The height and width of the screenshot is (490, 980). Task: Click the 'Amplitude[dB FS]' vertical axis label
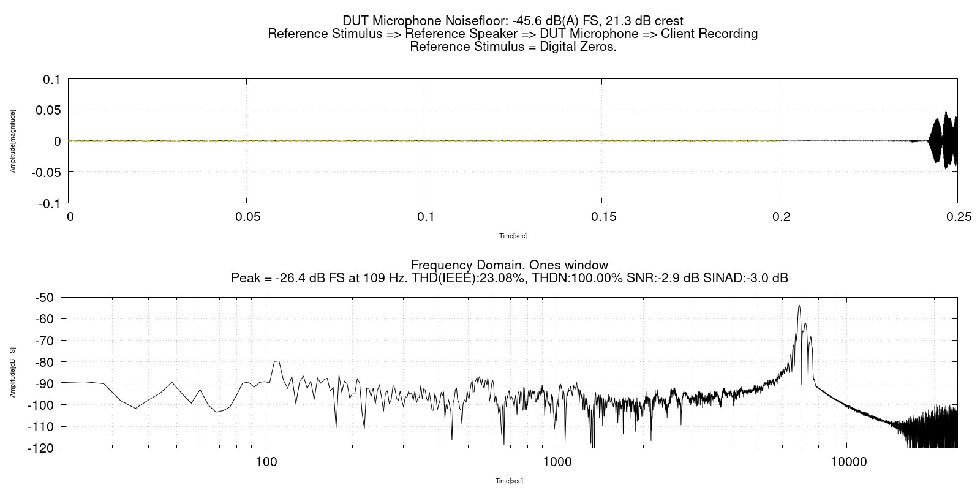pyautogui.click(x=12, y=372)
